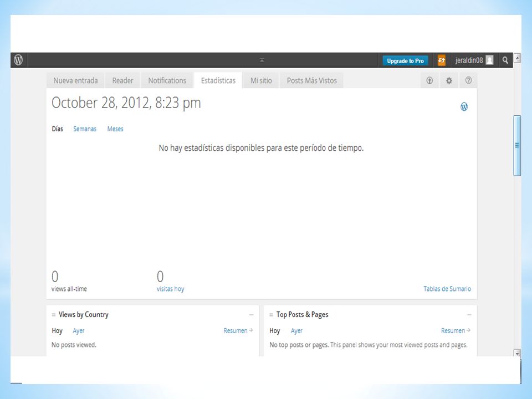The height and width of the screenshot is (399, 532).
Task: Click the 'October 28, 2012, 8:23 pm' heading
Action: click(x=126, y=103)
